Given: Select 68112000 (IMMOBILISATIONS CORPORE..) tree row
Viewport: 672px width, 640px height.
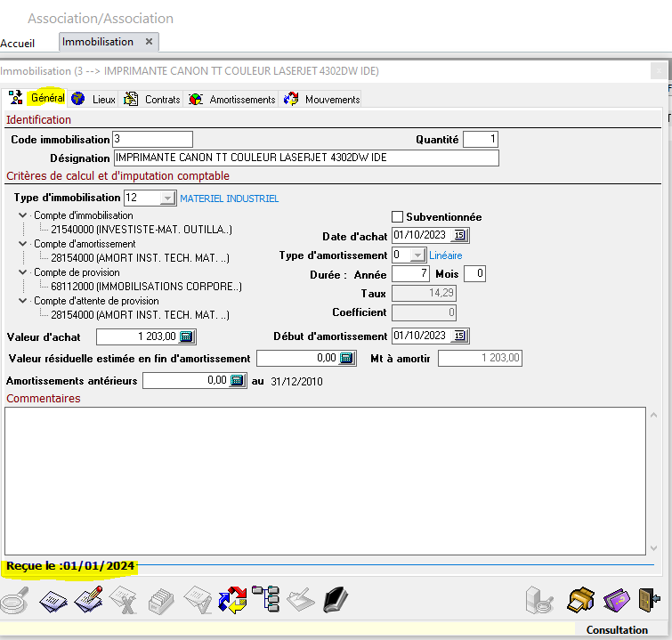Looking at the screenshot, I should click(146, 287).
